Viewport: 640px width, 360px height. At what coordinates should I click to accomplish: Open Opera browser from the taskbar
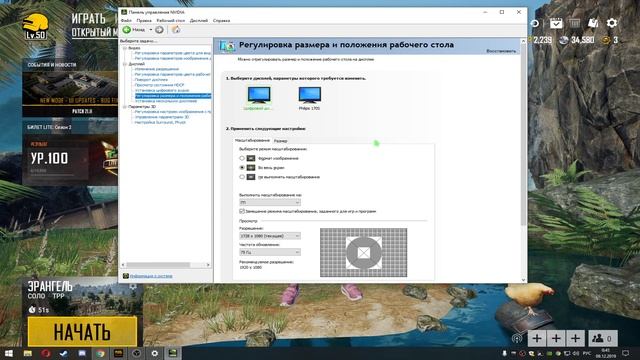(x=46, y=353)
